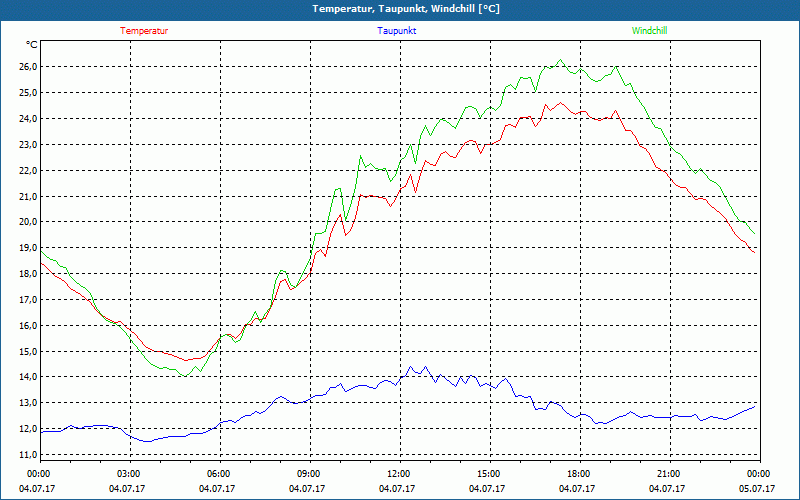
Task: Click the '15:00' time label
Action: (x=490, y=474)
